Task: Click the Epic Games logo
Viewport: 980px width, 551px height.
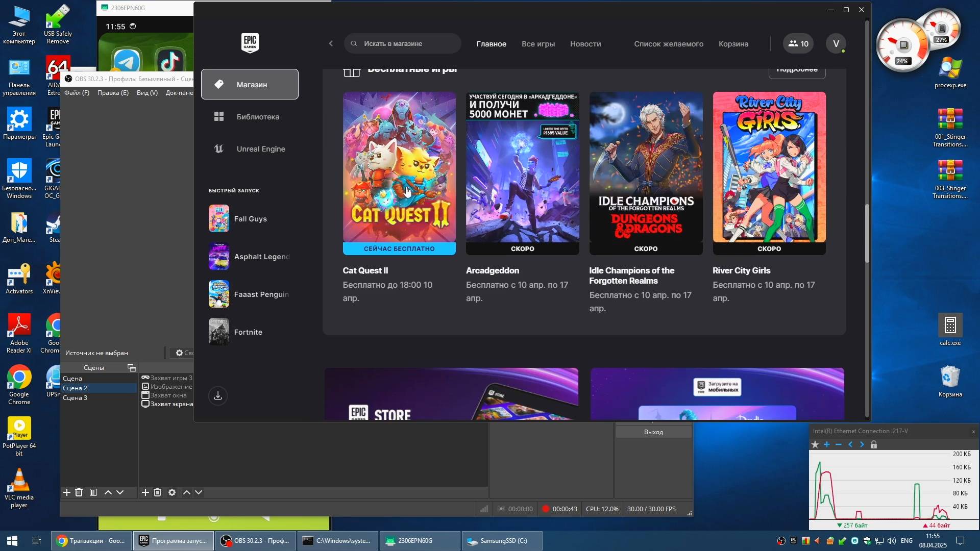Action: pos(250,43)
